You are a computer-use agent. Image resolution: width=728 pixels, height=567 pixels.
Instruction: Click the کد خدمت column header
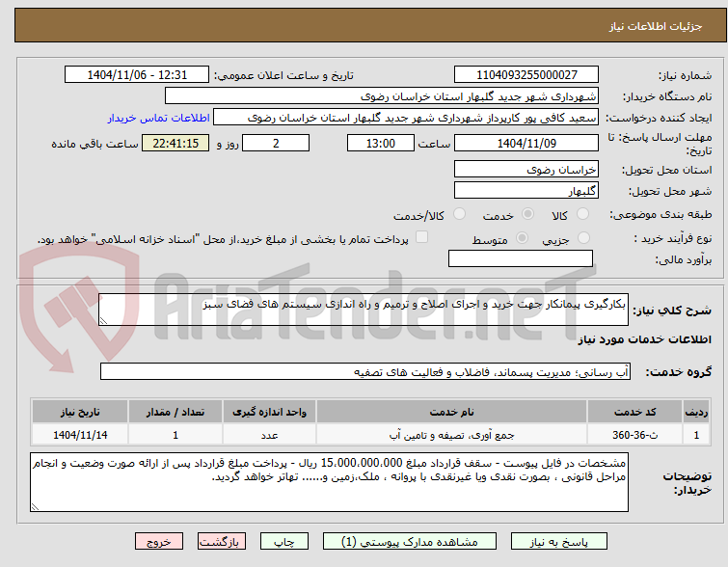[x=634, y=412]
